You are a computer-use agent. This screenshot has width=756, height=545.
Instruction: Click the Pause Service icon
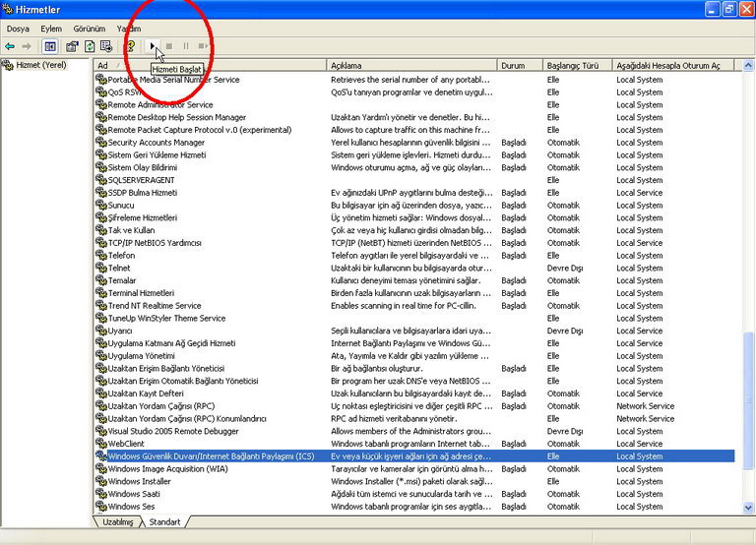[x=186, y=46]
